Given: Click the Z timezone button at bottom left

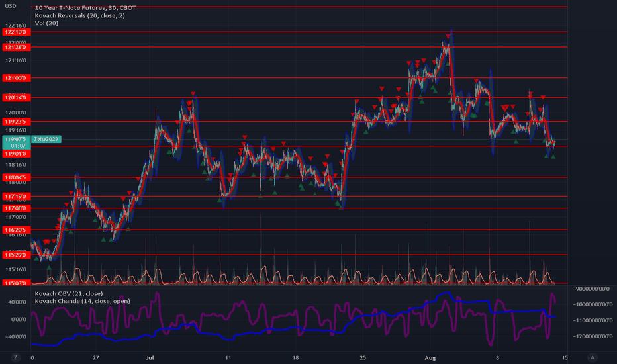Looking at the screenshot, I should point(16,357).
